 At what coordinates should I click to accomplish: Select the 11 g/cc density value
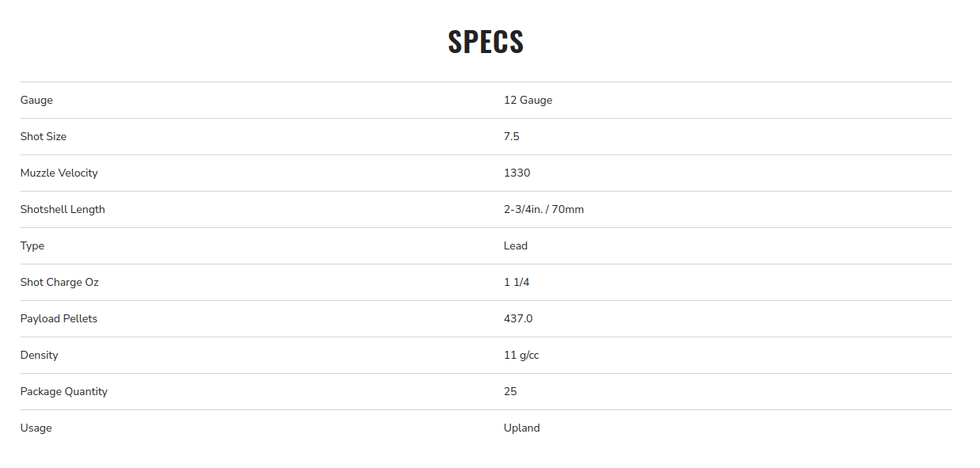pyautogui.click(x=521, y=356)
